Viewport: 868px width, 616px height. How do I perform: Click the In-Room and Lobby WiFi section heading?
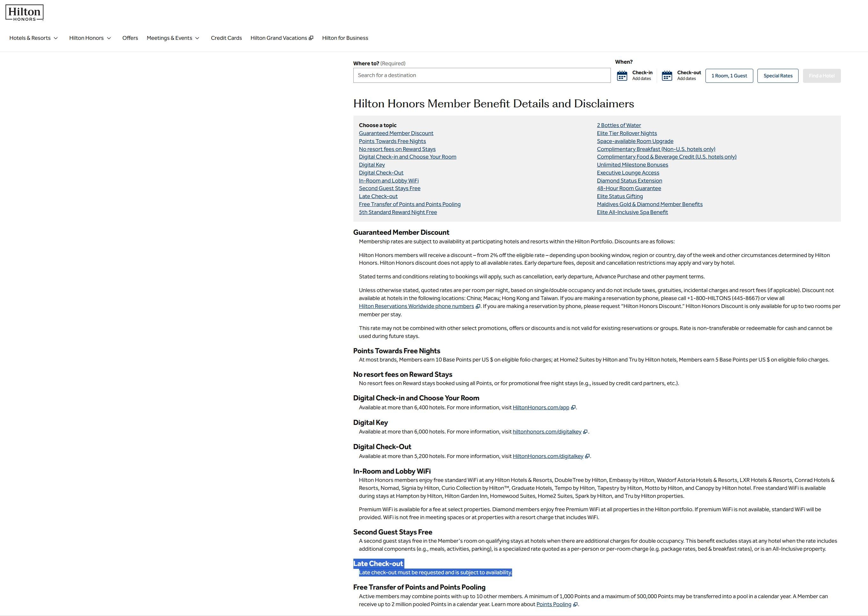[392, 471]
